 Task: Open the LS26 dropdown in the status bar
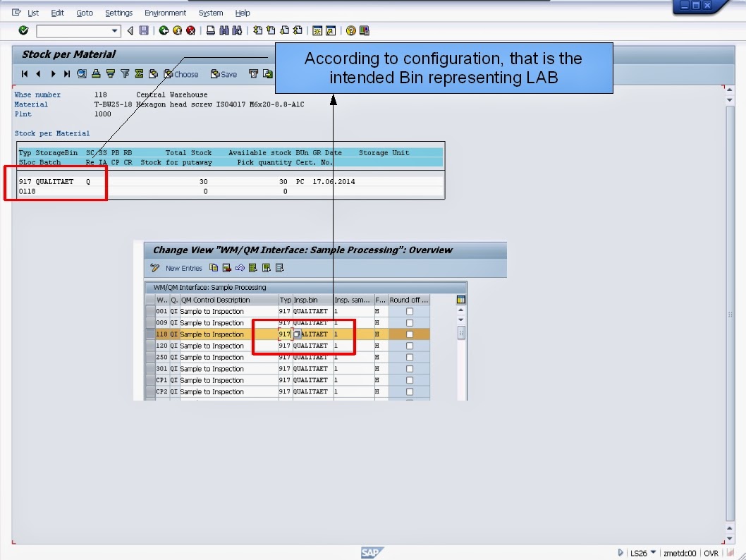tap(652, 553)
